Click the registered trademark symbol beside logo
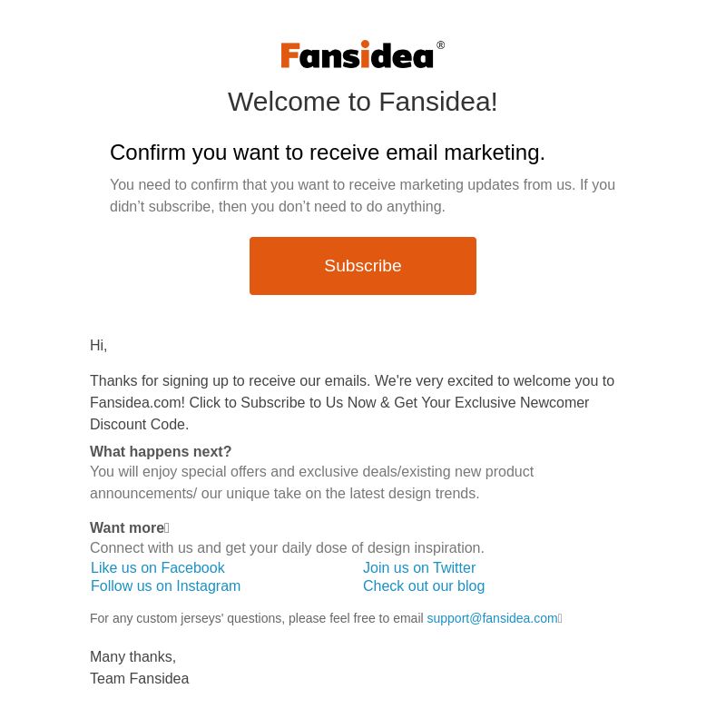The image size is (726, 728). [440, 45]
